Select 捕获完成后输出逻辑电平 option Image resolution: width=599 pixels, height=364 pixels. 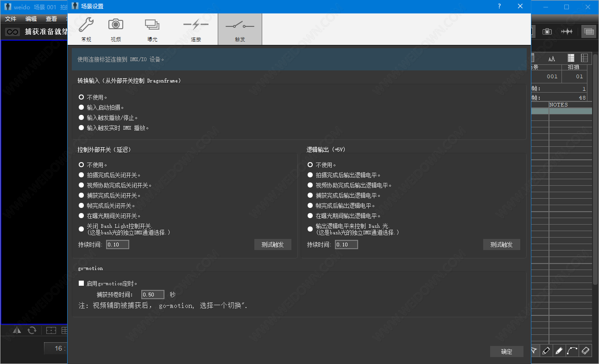344,195
